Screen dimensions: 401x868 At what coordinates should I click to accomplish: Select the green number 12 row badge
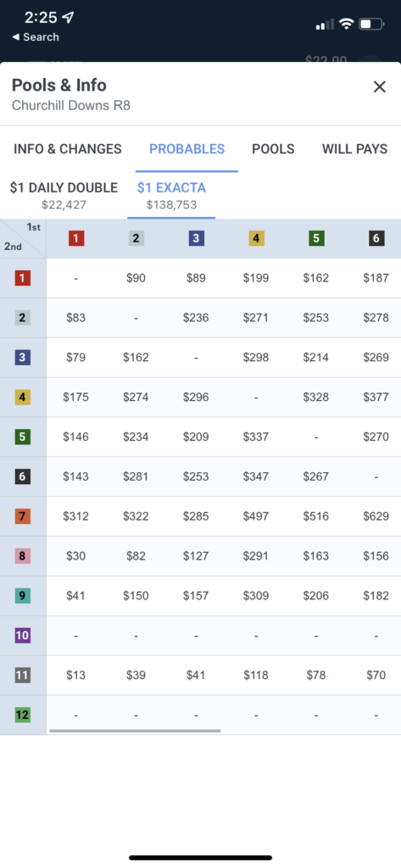pyautogui.click(x=22, y=715)
